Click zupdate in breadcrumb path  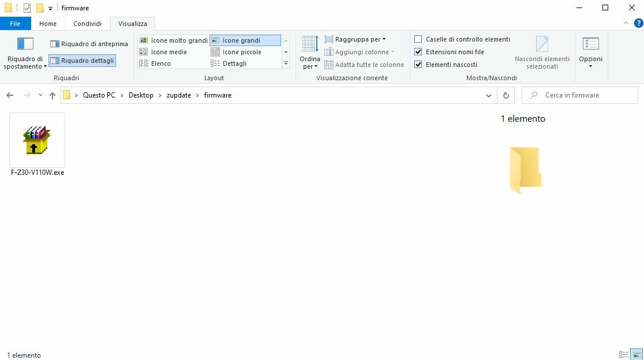pyautogui.click(x=179, y=95)
